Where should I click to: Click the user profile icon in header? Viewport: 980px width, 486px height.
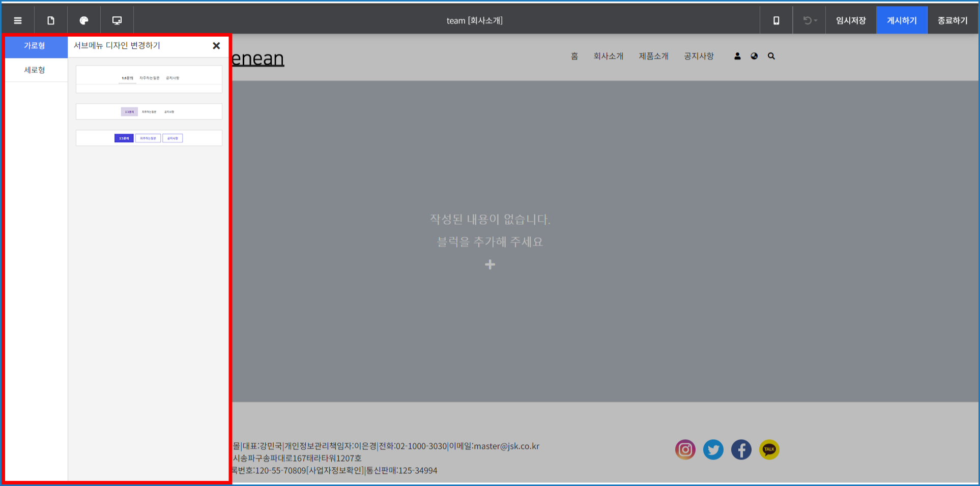click(737, 56)
